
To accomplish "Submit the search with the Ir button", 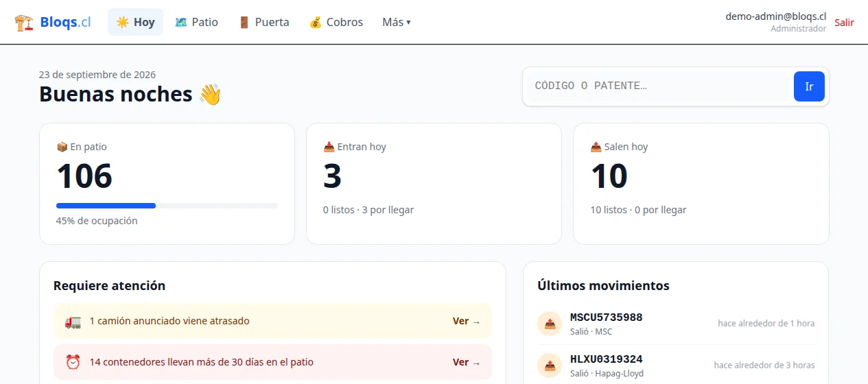I will (809, 86).
